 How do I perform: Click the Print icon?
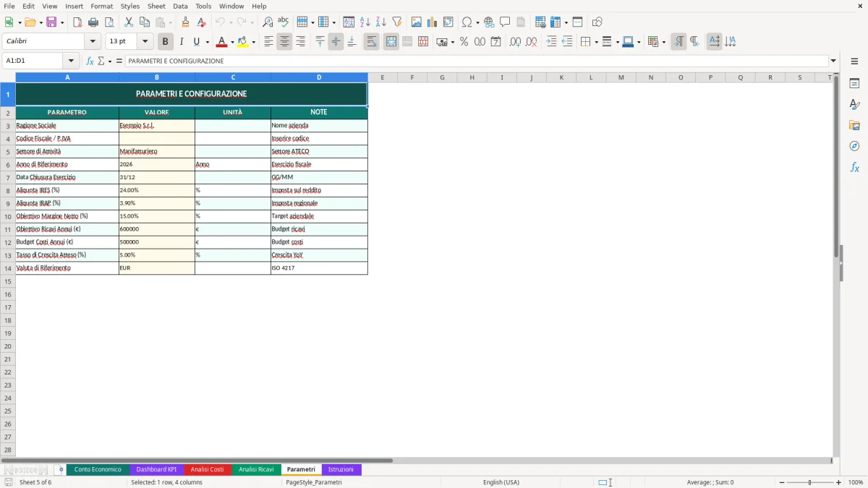[x=93, y=22]
